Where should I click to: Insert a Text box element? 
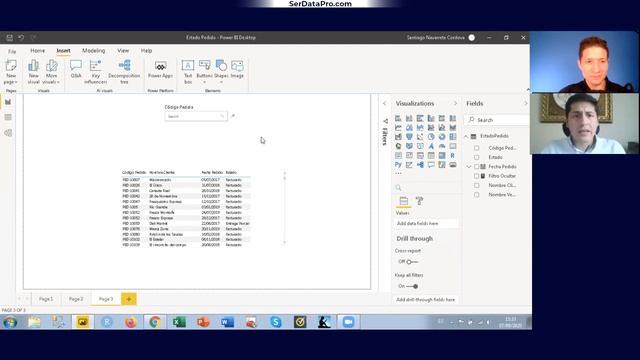(x=188, y=72)
